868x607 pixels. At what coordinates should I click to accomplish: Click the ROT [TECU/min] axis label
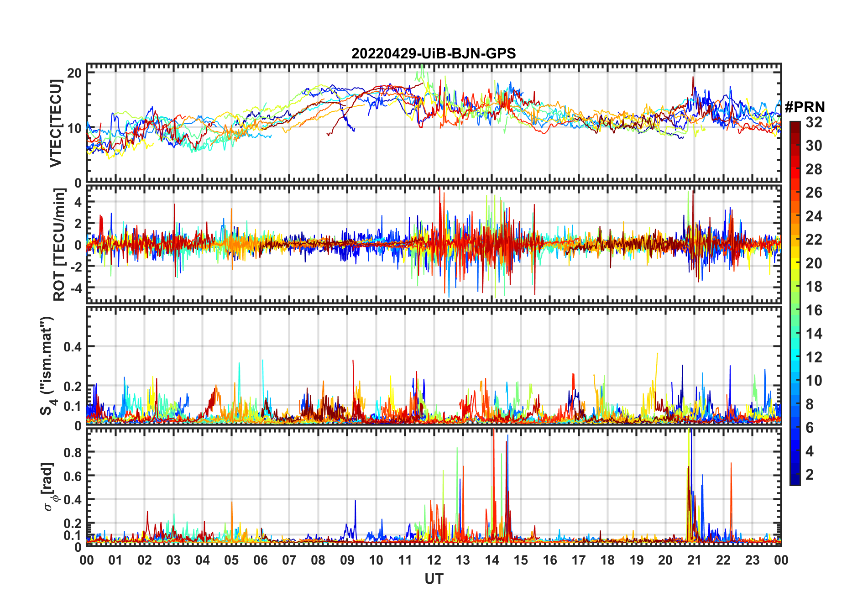click(59, 245)
